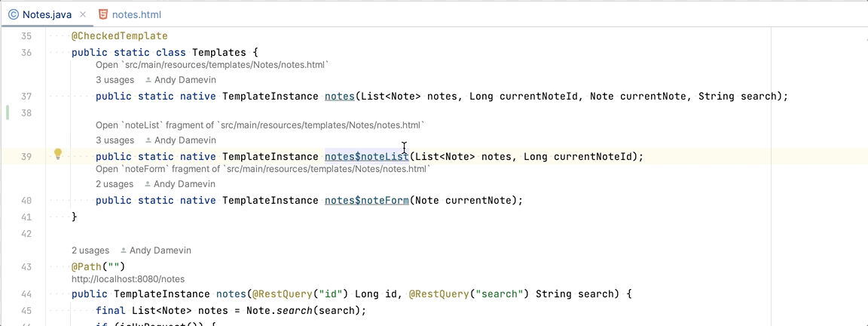Screen dimensions: 868x326
Task: Click the public notes method name on line 44
Action: point(231,294)
